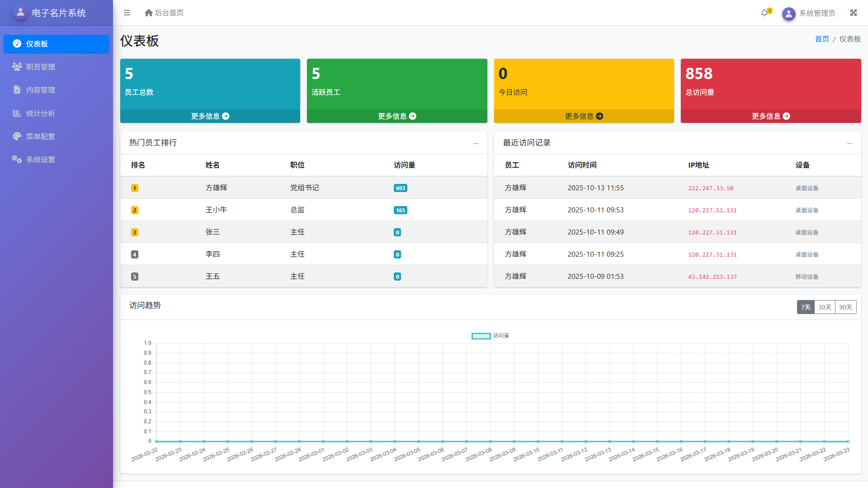Open the notification bell icon
The height and width of the screenshot is (488, 868).
point(764,13)
